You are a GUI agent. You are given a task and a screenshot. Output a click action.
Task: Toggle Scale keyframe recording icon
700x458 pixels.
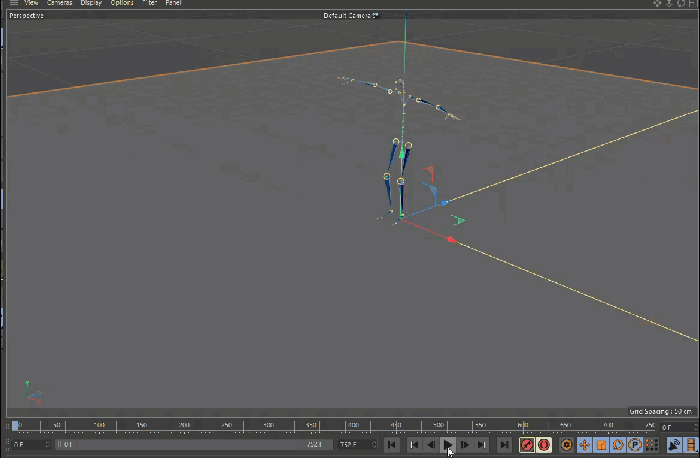(601, 445)
